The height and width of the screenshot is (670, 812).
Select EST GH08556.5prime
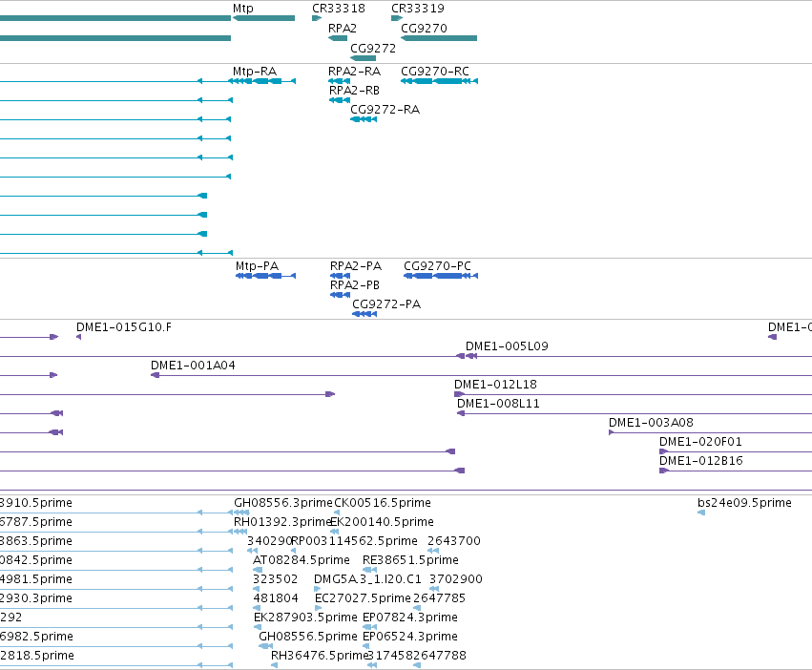click(308, 637)
